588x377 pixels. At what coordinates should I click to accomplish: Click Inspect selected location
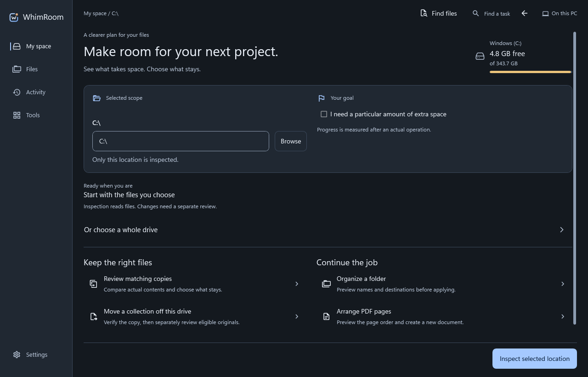pos(535,359)
